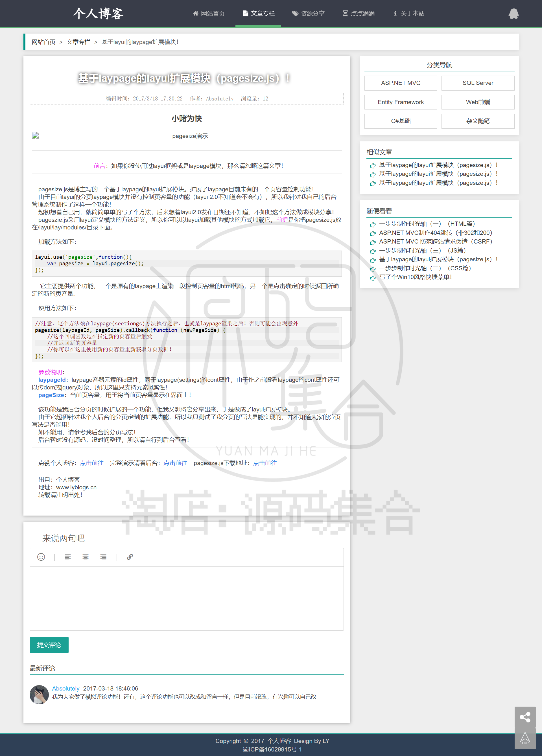542x756 pixels.
Task: Open third similar article about pagesize.js
Action: 438,183
